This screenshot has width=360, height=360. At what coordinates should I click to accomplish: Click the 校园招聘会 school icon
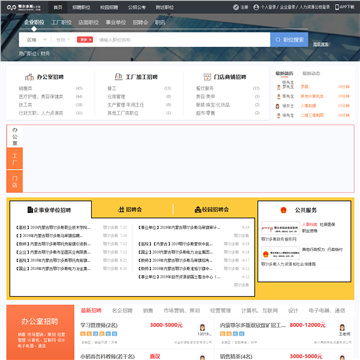tap(197, 210)
